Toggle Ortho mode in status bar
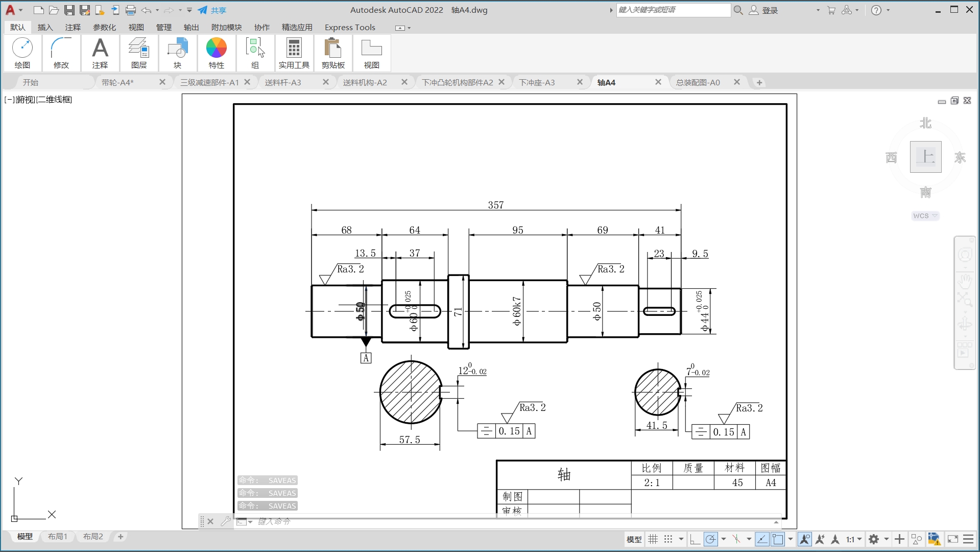Screen dimensions: 980x552 point(695,539)
